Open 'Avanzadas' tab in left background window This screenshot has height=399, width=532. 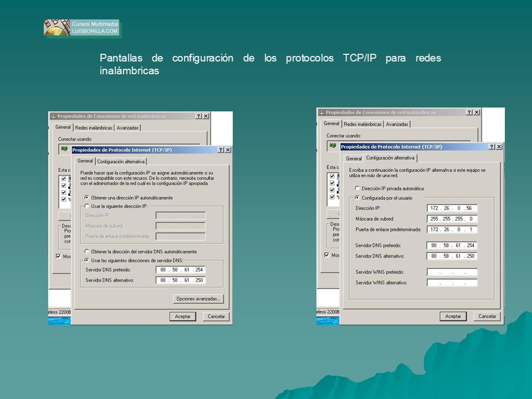point(127,128)
